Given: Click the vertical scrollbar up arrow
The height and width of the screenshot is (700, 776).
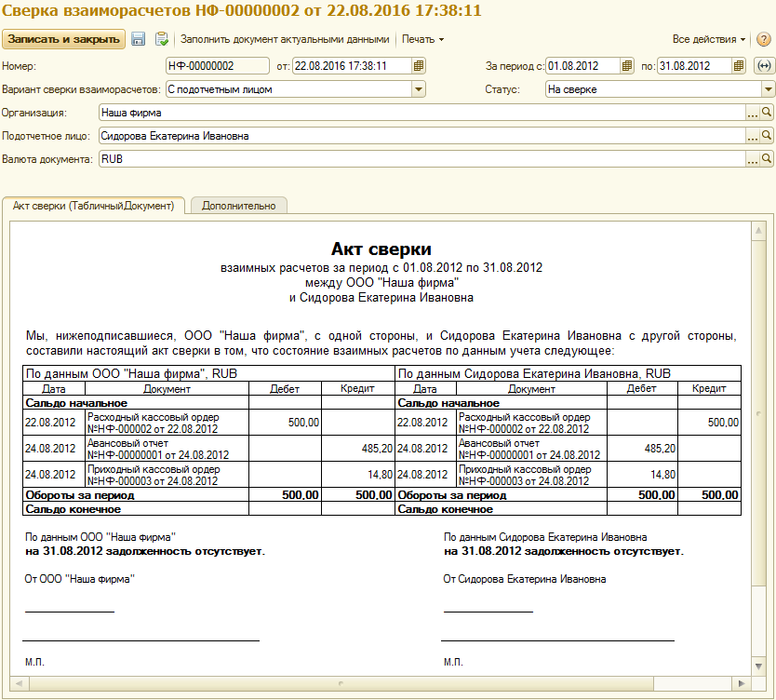Looking at the screenshot, I should [758, 231].
